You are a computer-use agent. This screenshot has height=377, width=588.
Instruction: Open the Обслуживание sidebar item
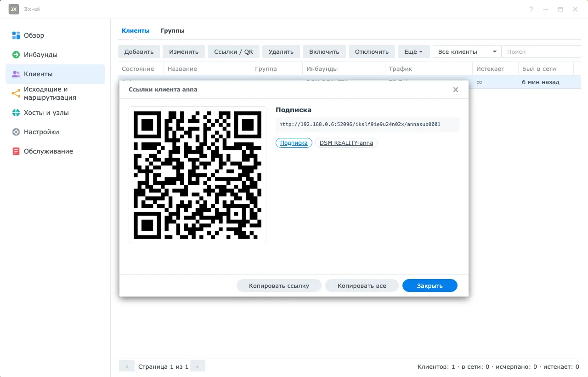(55, 151)
